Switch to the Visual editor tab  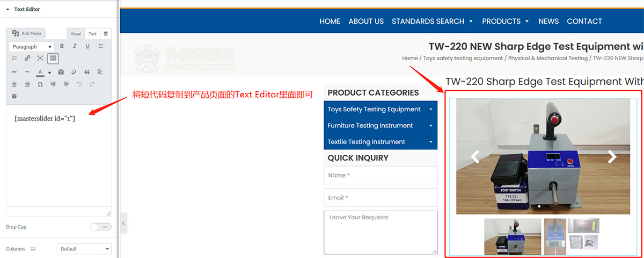click(76, 34)
